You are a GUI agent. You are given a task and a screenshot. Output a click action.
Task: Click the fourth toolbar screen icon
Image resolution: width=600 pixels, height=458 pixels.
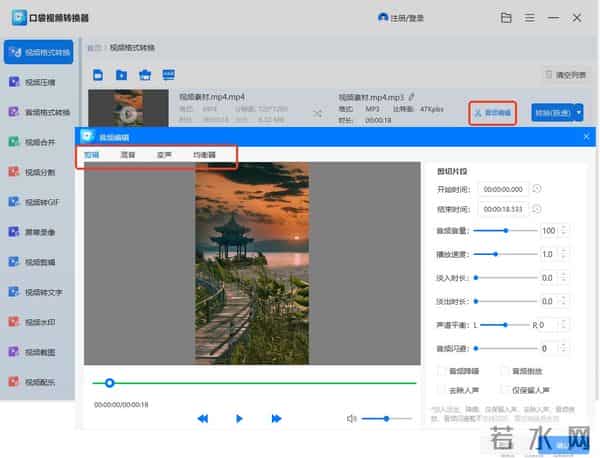click(168, 74)
